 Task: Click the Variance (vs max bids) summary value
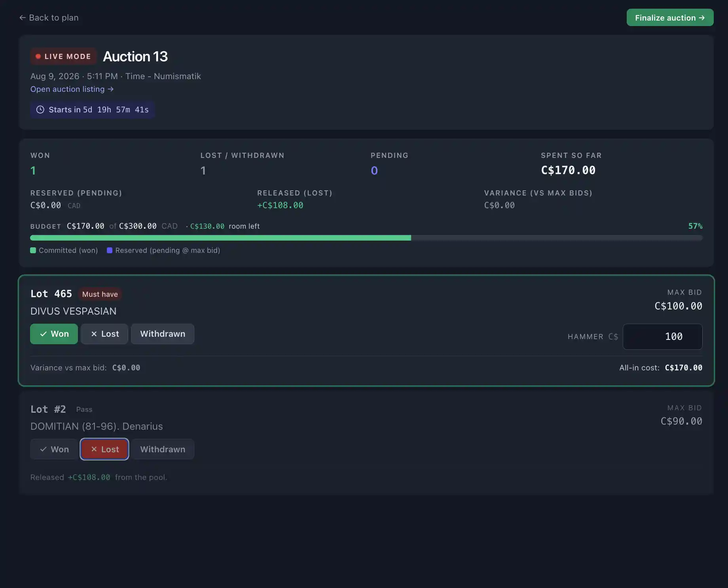pos(499,205)
